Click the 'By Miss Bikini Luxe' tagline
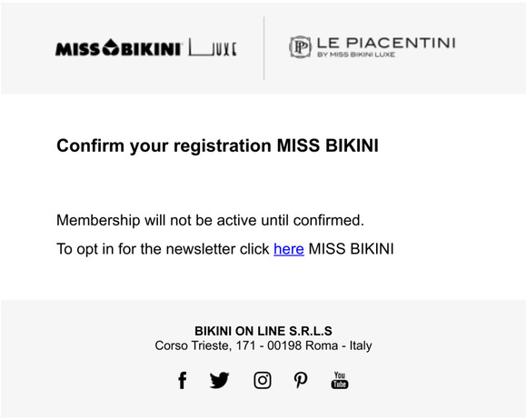Screen dimensions: 527x420 pos(356,55)
